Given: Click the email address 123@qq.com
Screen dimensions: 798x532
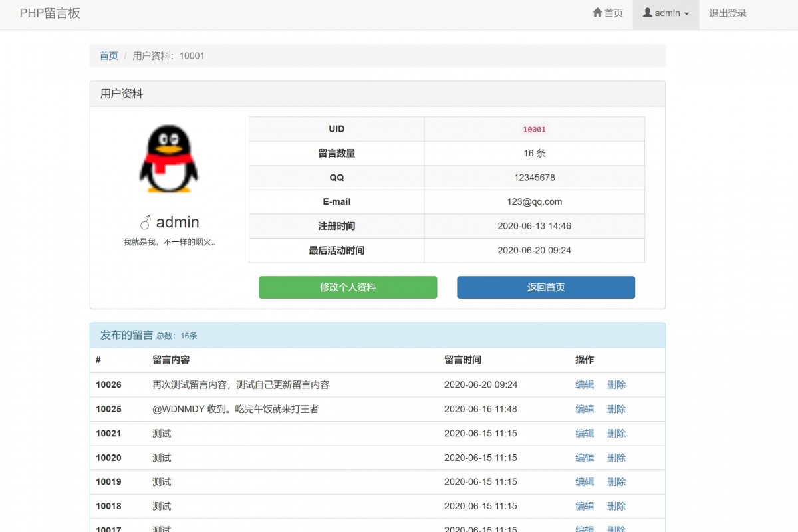Looking at the screenshot, I should pyautogui.click(x=534, y=201).
